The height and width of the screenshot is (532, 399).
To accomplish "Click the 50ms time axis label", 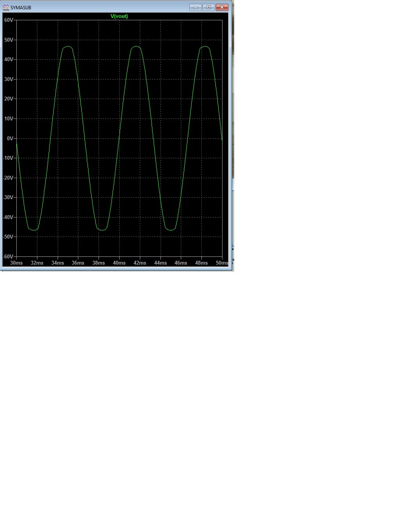I will 222,263.
